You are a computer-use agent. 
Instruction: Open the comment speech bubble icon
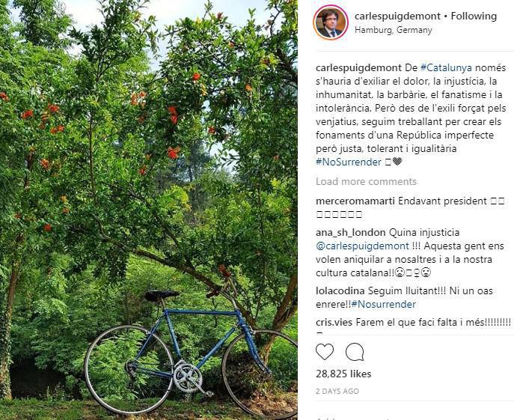(355, 352)
